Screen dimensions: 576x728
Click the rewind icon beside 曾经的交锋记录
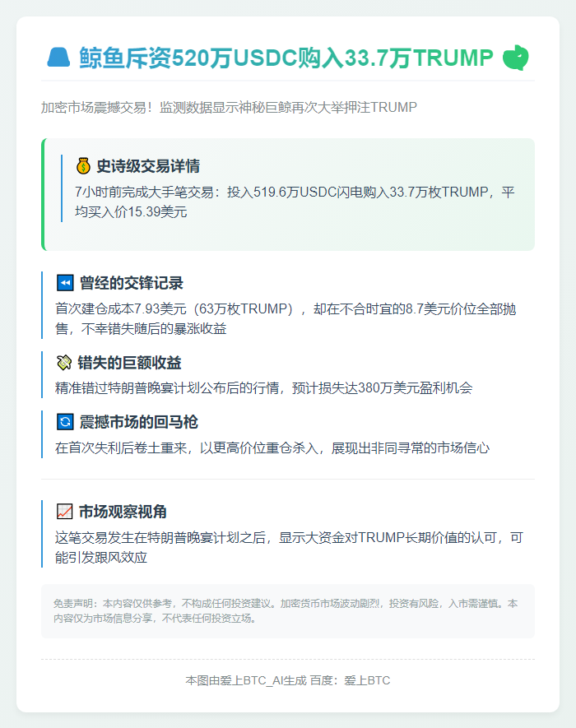click(65, 282)
